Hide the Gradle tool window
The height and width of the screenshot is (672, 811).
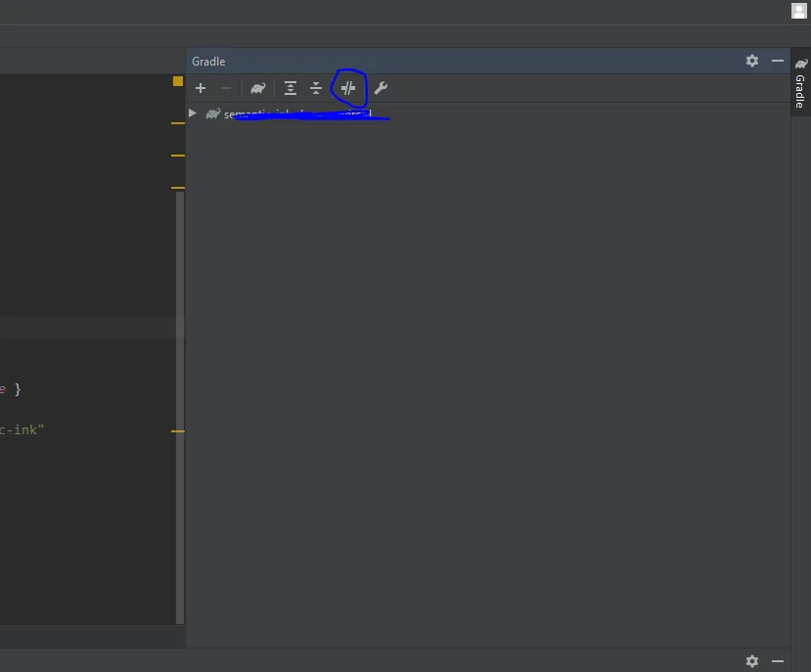click(778, 61)
